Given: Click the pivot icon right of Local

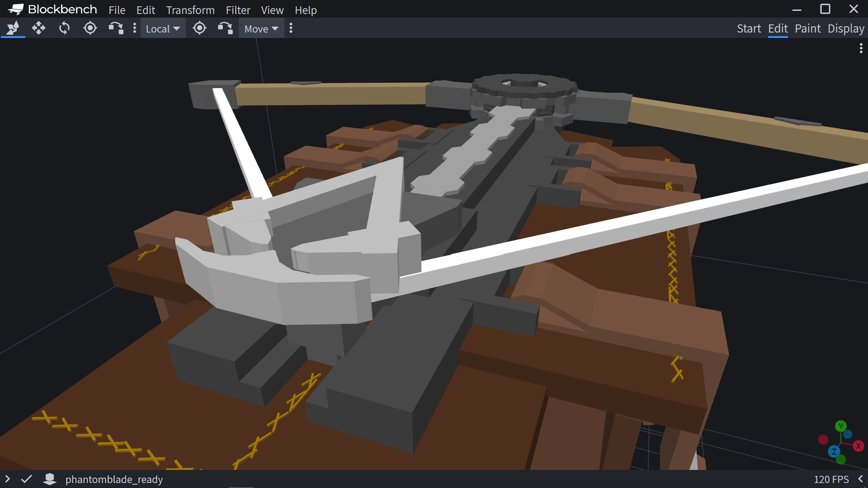Looking at the screenshot, I should coord(199,28).
